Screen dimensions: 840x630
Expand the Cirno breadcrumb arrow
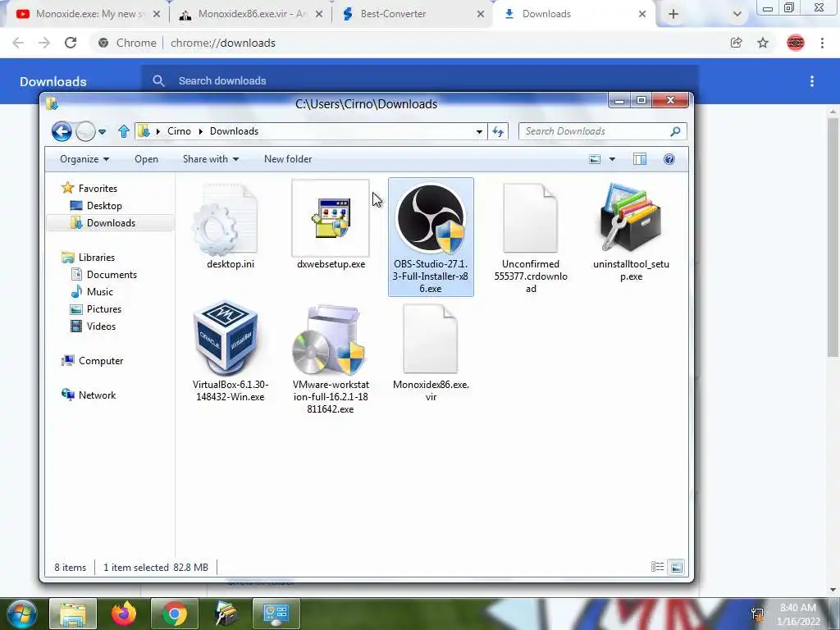coord(200,131)
